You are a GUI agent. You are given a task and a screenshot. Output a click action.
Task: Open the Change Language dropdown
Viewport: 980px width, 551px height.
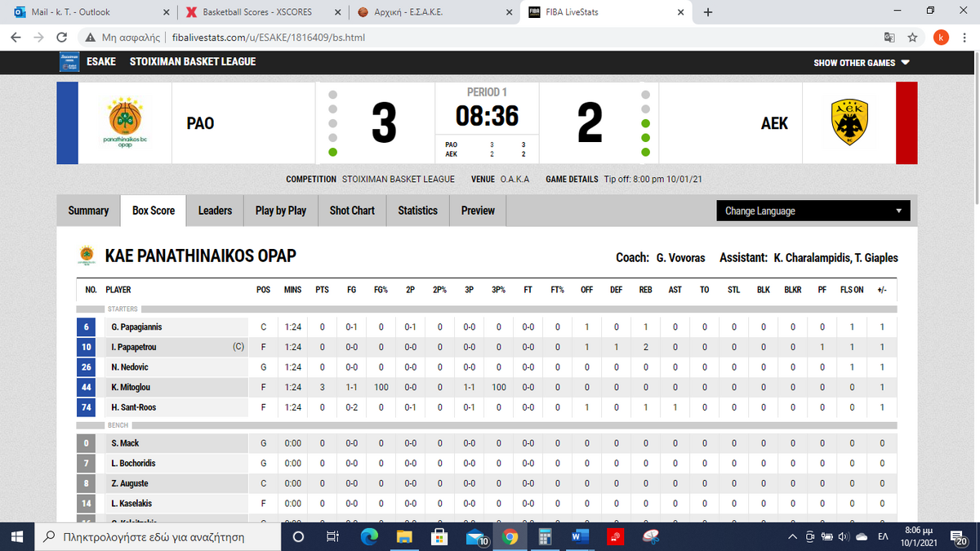[x=813, y=211]
